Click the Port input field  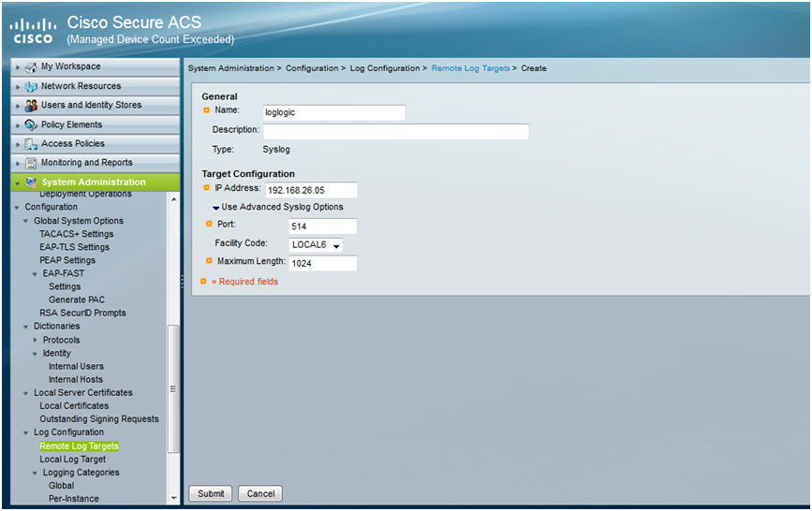pos(322,226)
